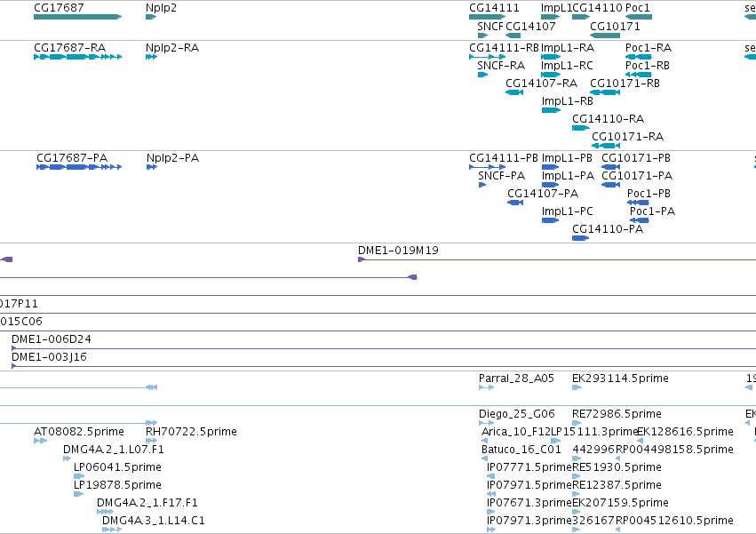This screenshot has width=756, height=534.
Task: Select EST LP06041.5prime
Action: click(78, 477)
